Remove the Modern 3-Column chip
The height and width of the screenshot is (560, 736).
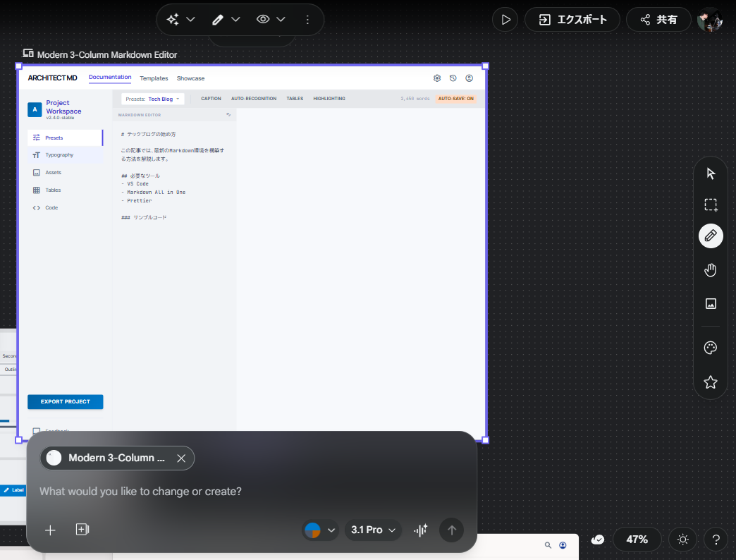click(x=181, y=458)
